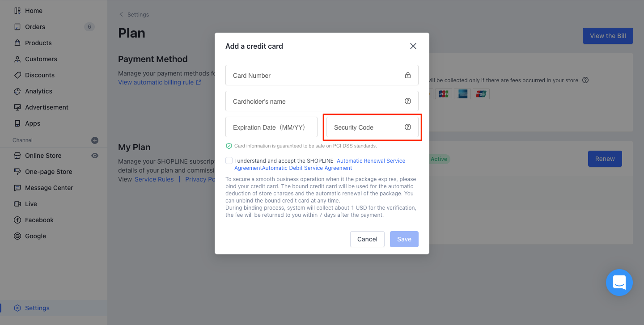The image size is (644, 325).
Task: Click the View the Bill button
Action: [608, 36]
